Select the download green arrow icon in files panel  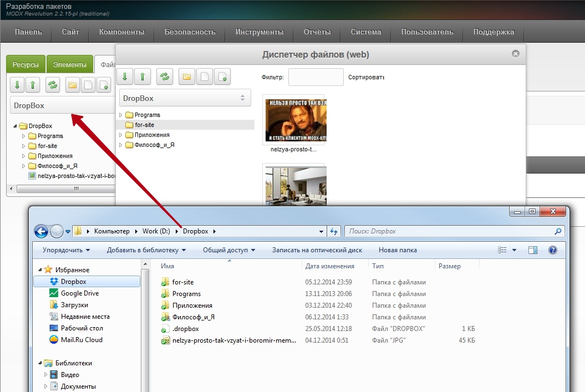click(17, 85)
